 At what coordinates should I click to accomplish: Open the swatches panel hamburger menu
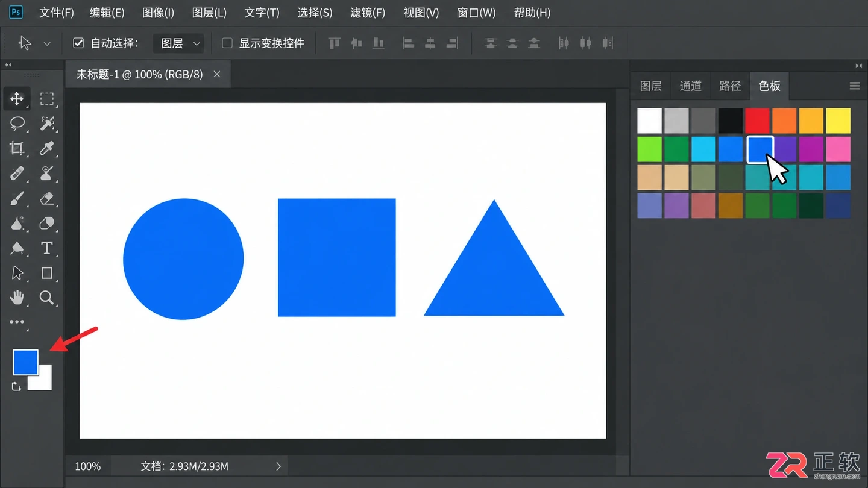point(854,86)
